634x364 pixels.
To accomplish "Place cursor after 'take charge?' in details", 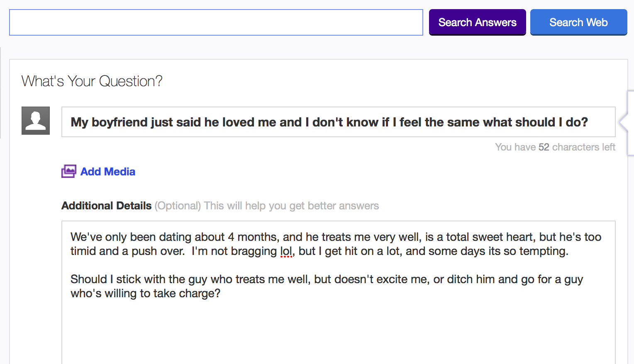I will (x=221, y=294).
